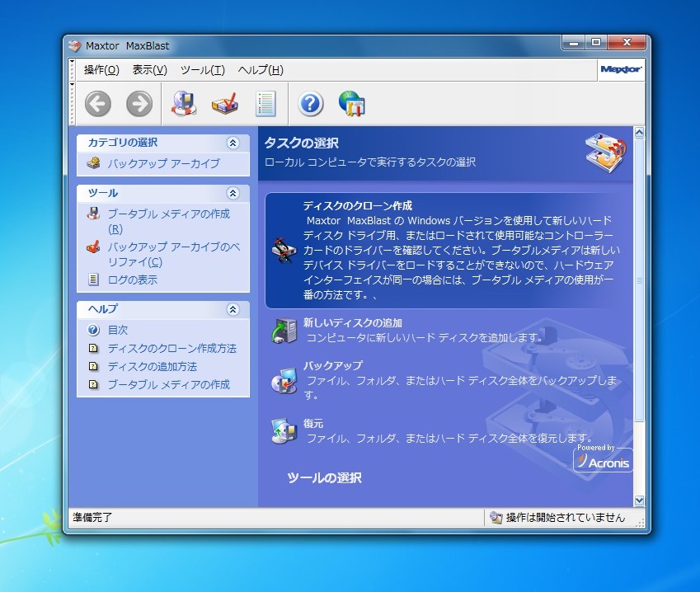Click the question mark icon beside 目次

tap(93, 330)
